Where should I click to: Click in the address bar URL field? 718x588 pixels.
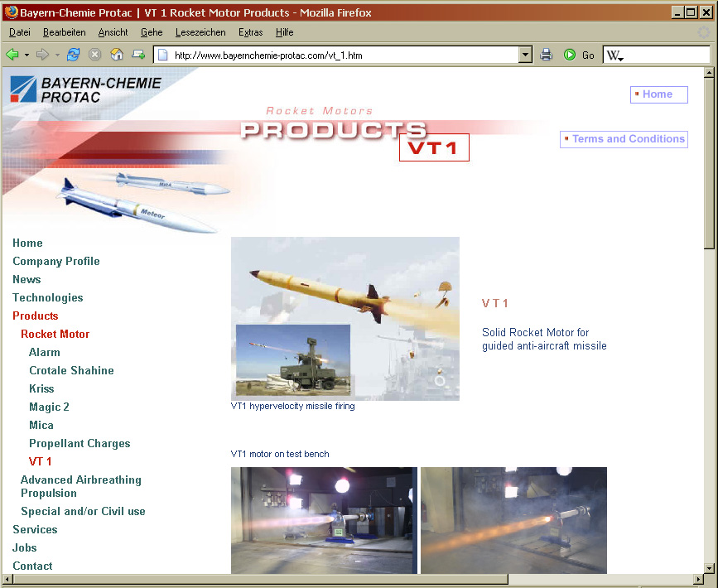(x=340, y=55)
